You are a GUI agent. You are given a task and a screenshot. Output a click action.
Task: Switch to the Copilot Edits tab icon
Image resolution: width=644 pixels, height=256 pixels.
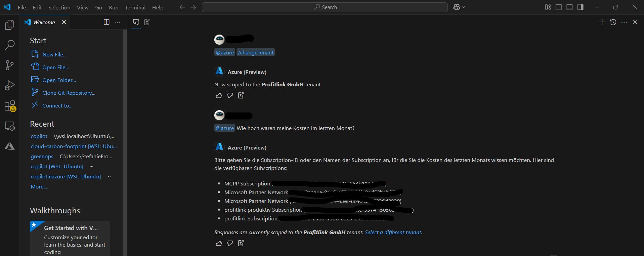pyautogui.click(x=147, y=22)
